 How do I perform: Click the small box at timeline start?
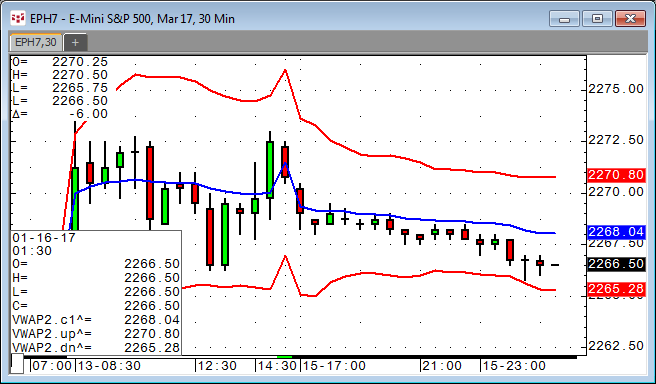pos(17,364)
